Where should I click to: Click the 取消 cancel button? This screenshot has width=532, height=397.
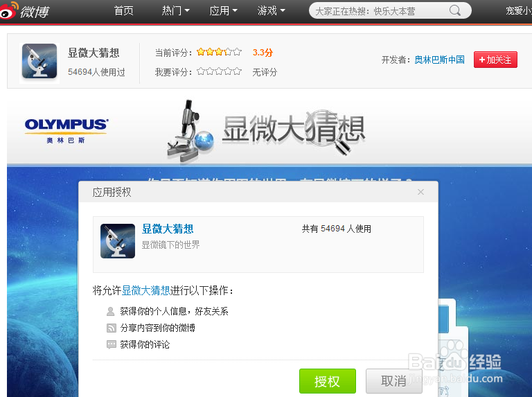(x=394, y=381)
